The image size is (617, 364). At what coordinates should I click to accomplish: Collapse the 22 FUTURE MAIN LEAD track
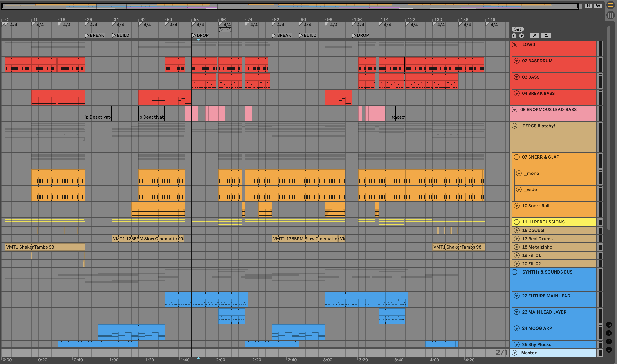pyautogui.click(x=517, y=296)
